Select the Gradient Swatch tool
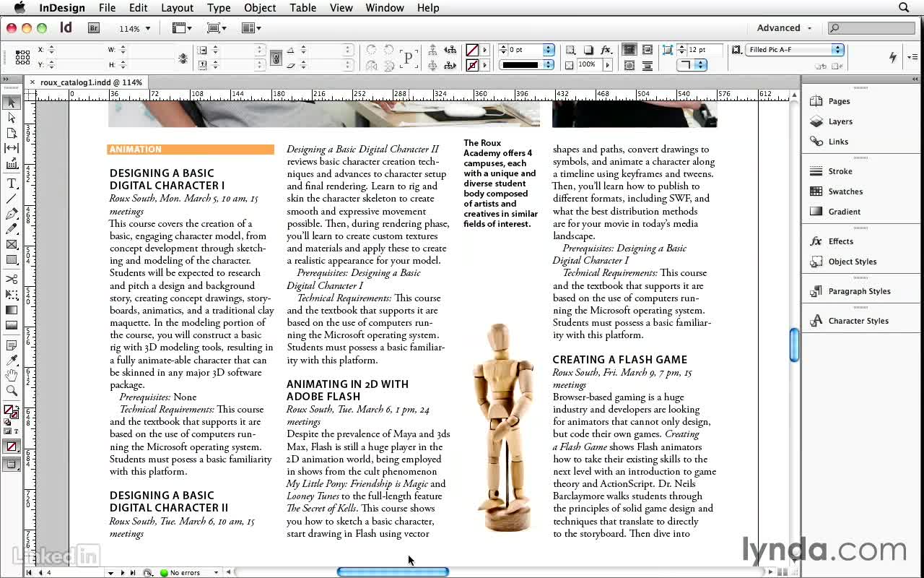This screenshot has height=578, width=924. (x=12, y=310)
